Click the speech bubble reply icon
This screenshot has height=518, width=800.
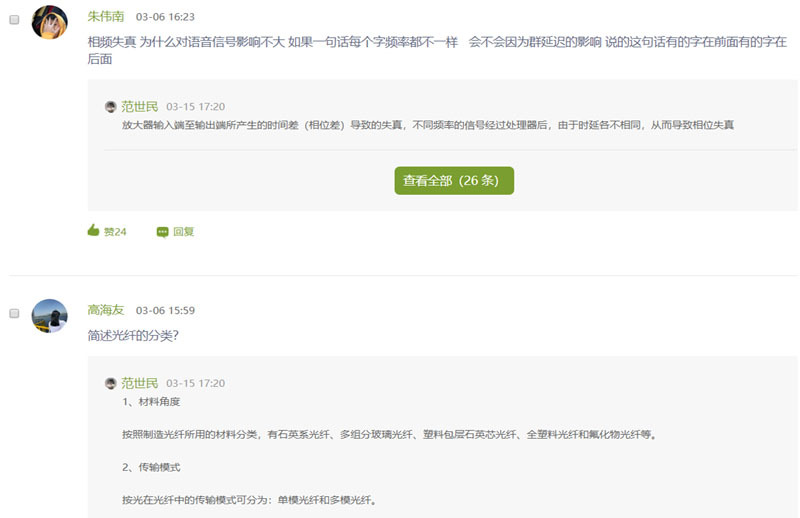[x=162, y=232]
